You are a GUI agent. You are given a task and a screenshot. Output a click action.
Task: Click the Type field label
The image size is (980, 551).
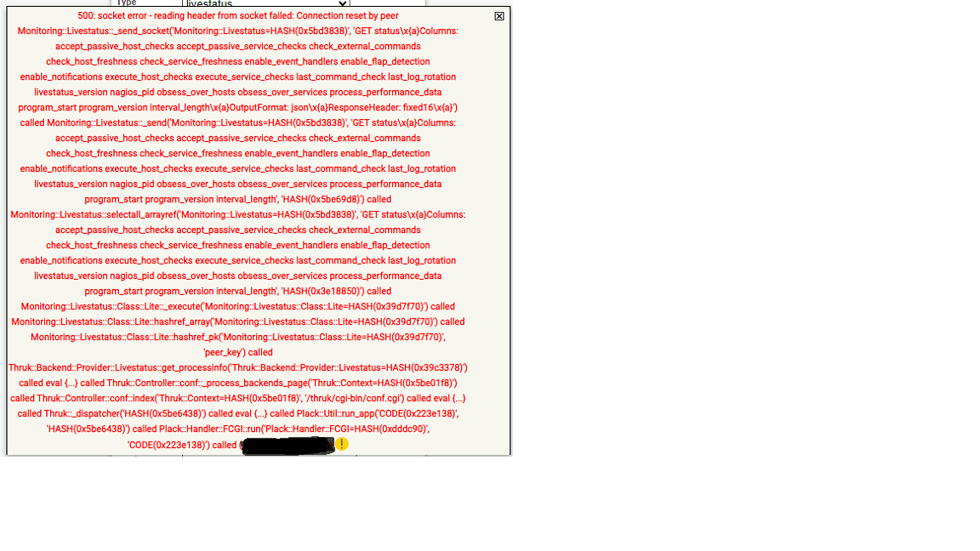[126, 3]
